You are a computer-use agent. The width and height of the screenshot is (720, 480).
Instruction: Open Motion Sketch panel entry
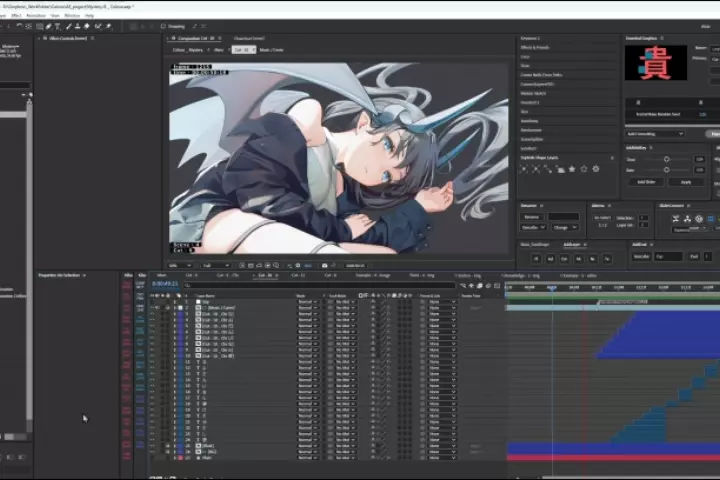tap(533, 93)
